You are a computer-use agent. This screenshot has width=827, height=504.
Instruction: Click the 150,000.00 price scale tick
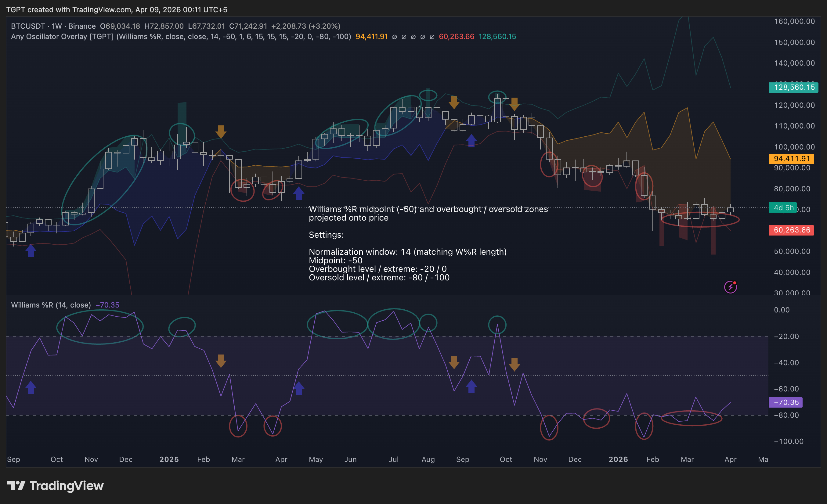(x=794, y=42)
